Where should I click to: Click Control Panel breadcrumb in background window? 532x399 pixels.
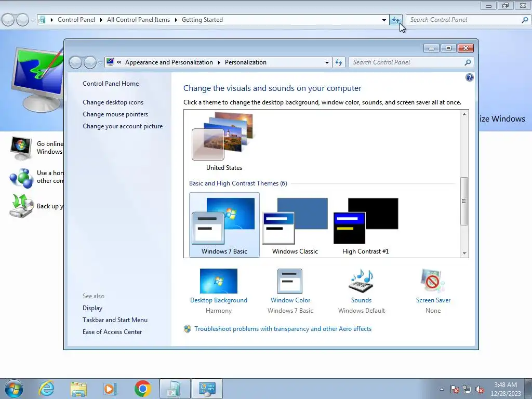[76, 20]
